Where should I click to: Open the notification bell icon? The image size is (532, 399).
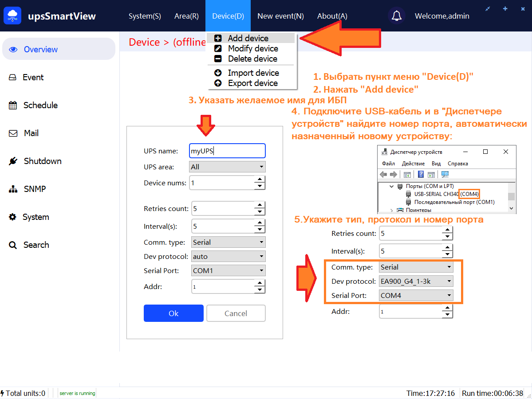point(396,16)
